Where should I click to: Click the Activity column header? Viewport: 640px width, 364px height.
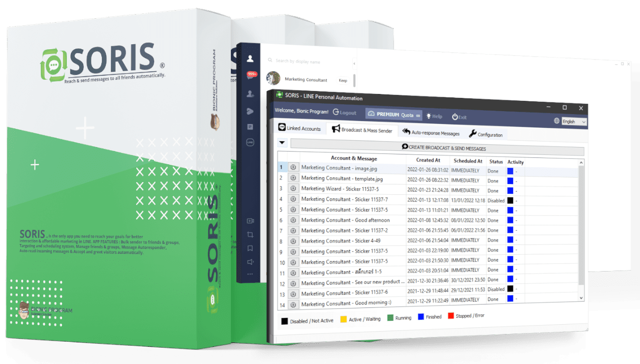coord(515,162)
